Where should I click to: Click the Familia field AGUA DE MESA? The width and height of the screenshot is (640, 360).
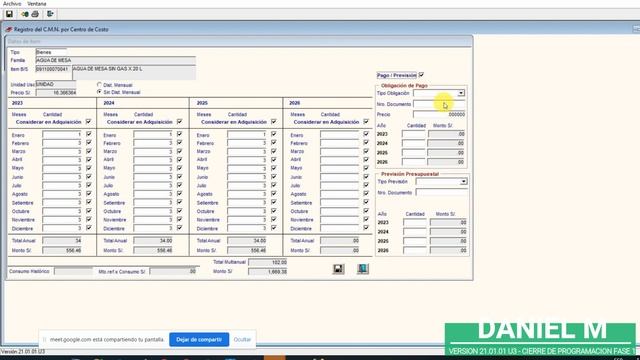[116, 60]
